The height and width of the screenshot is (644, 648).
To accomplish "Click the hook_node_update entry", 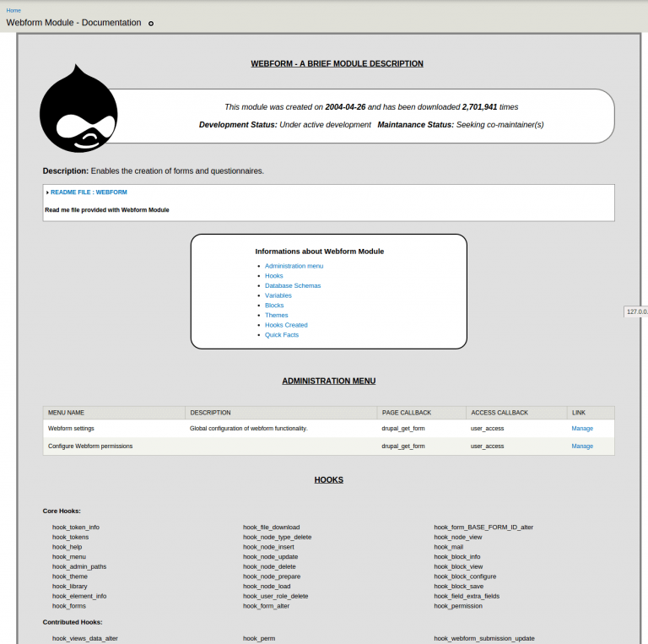I will [x=270, y=557].
